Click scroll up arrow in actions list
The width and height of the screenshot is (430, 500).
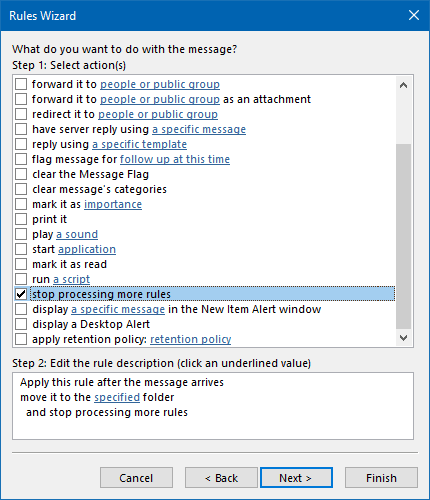403,85
